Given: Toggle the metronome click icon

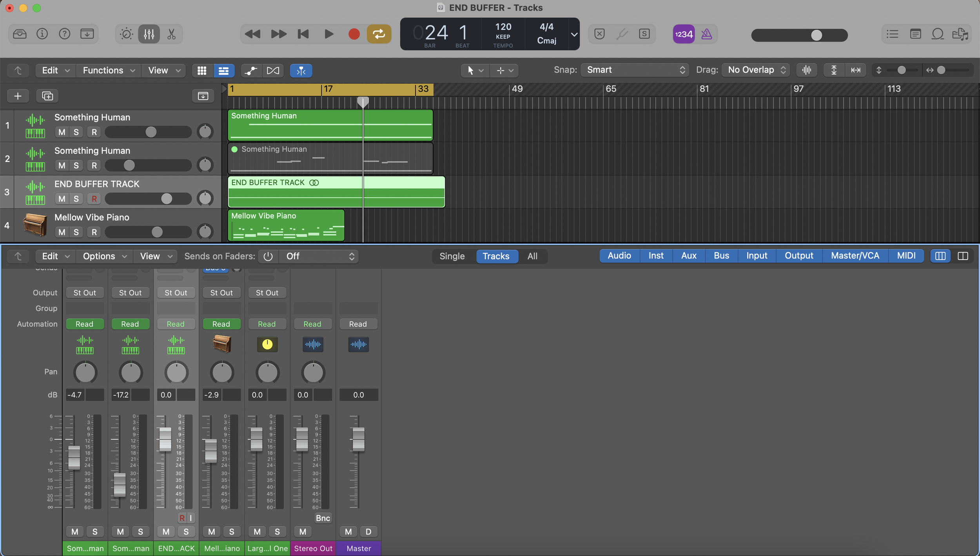Looking at the screenshot, I should click(706, 35).
